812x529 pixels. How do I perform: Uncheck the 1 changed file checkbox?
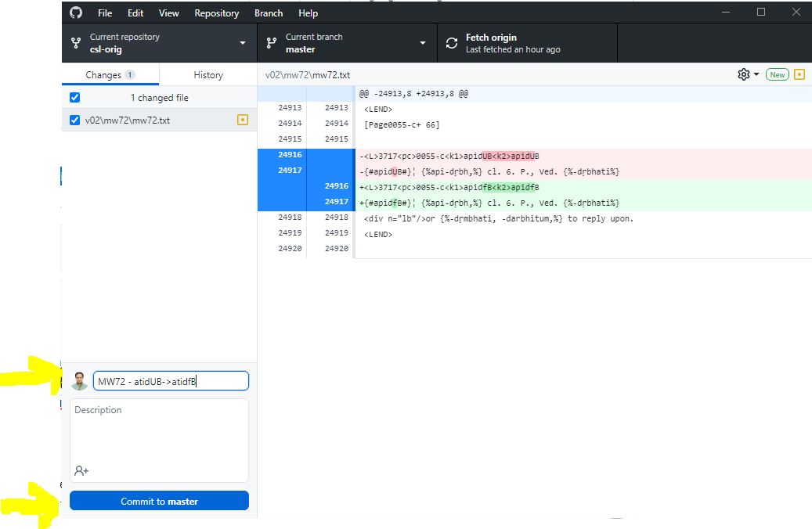point(74,97)
